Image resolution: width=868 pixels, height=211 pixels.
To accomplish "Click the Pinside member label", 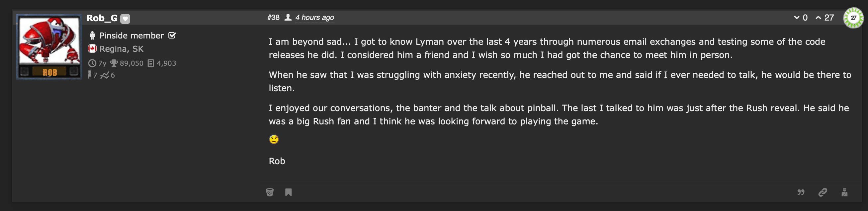I will click(131, 35).
